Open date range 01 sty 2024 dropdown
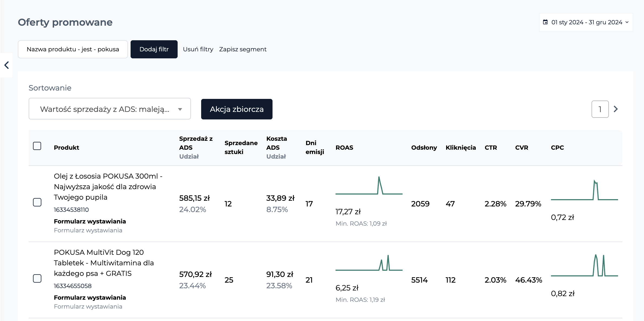The image size is (644, 321). coord(586,22)
